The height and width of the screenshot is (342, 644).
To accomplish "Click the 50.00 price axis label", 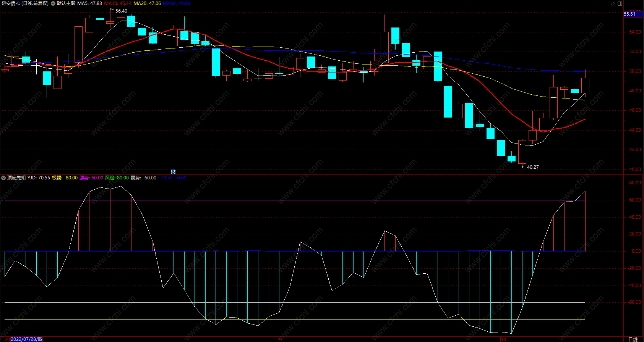I will (x=635, y=71).
